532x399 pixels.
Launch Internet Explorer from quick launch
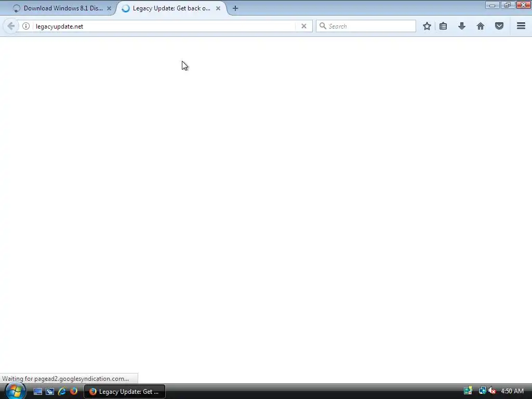click(x=62, y=391)
